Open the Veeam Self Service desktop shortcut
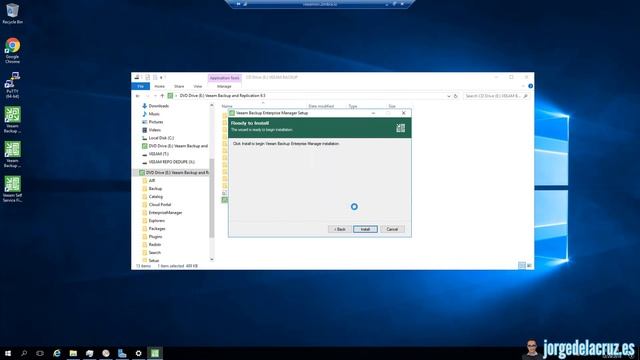 click(12, 189)
